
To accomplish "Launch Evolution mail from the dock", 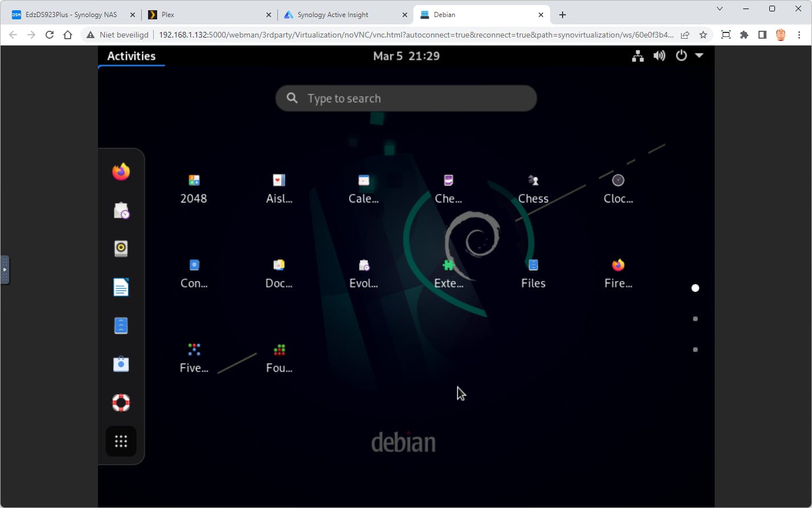I will [121, 210].
